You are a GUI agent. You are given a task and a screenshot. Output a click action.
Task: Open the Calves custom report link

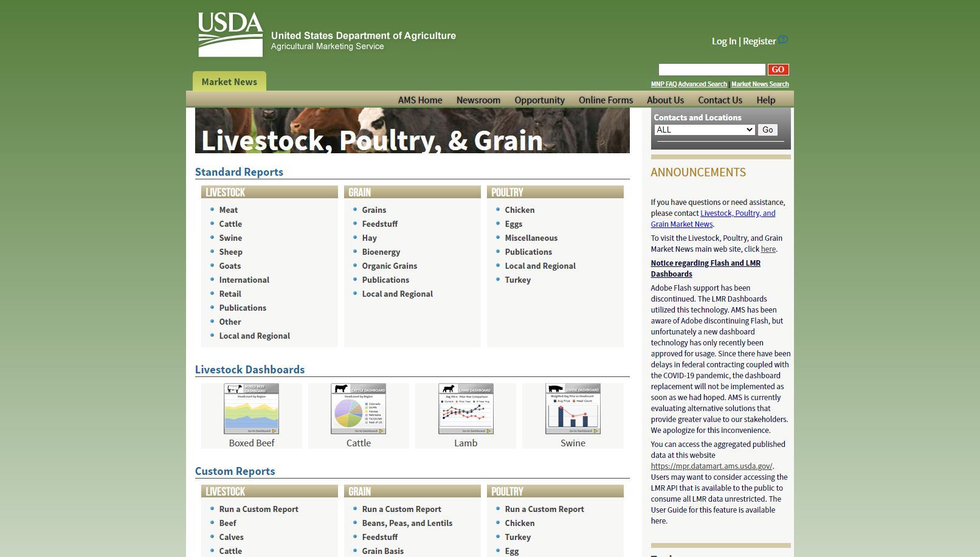pyautogui.click(x=232, y=537)
